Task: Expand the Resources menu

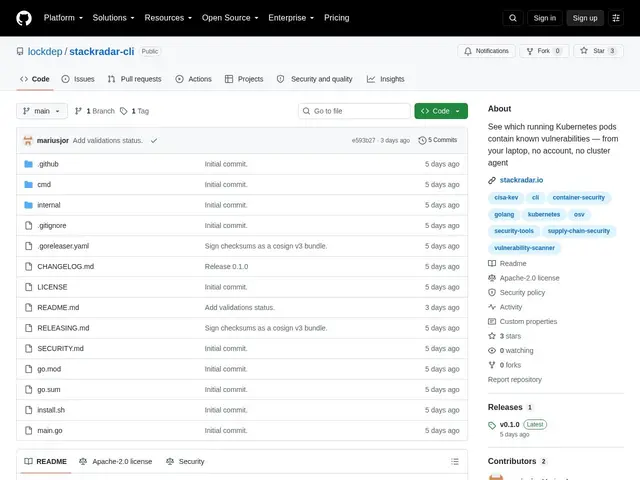Action: tap(168, 18)
